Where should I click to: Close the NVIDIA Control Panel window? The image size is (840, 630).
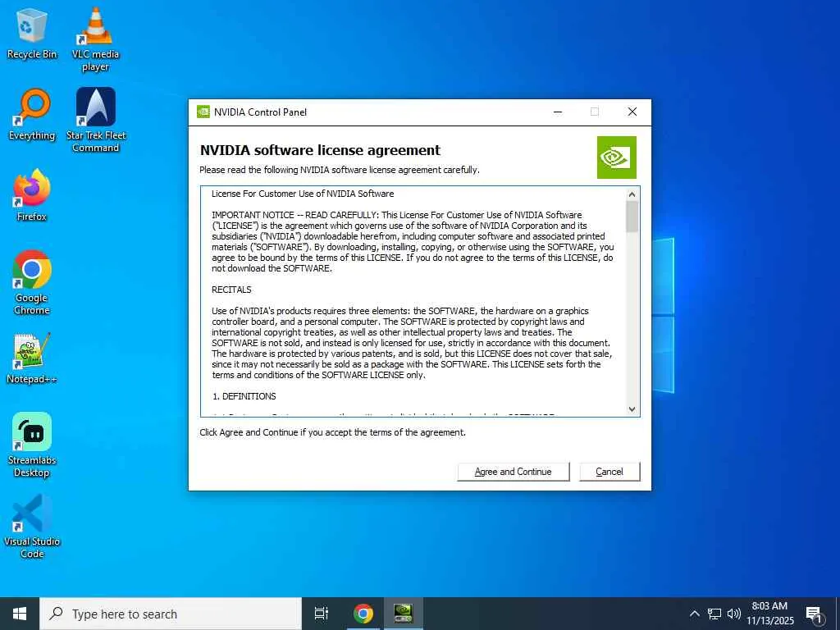tap(632, 112)
